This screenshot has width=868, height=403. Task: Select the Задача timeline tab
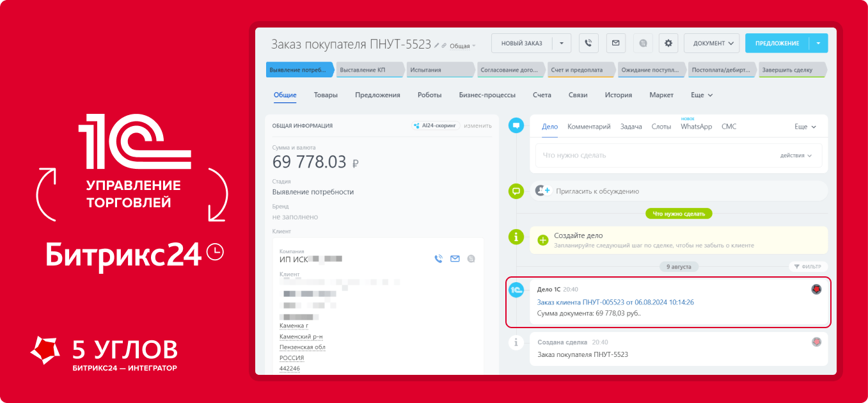(x=631, y=127)
